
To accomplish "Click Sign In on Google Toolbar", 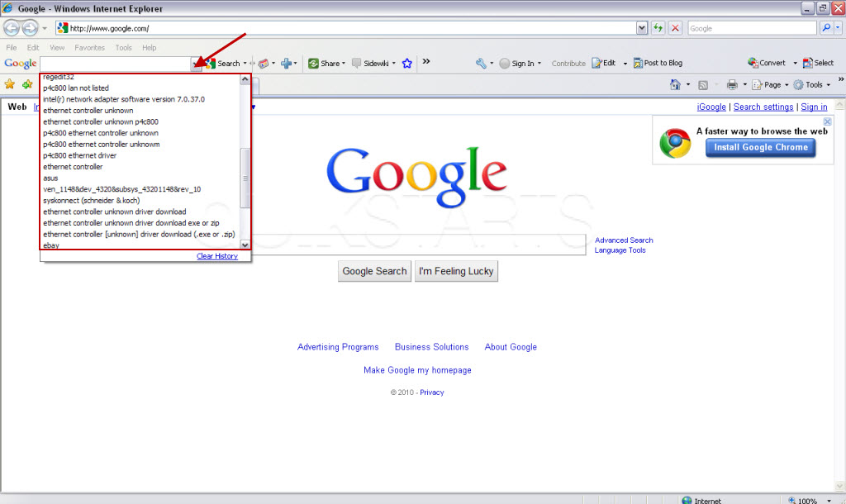I will [517, 63].
